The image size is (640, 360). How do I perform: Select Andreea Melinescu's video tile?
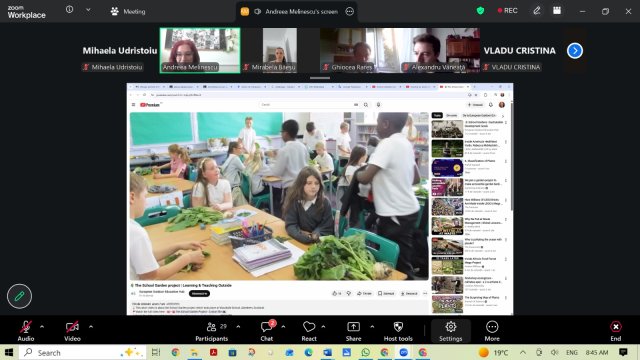pyautogui.click(x=200, y=50)
